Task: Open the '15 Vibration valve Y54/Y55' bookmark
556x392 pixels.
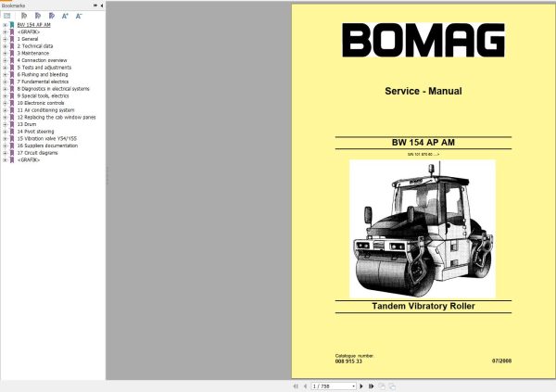Action: point(47,138)
